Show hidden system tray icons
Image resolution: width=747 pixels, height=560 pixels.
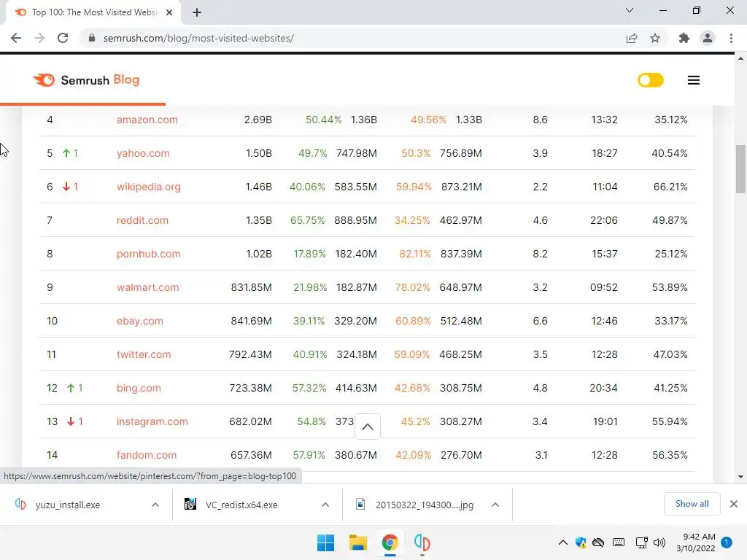(562, 542)
